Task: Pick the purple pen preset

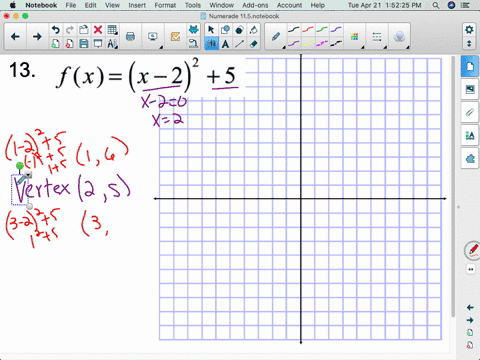Action: 293,43
